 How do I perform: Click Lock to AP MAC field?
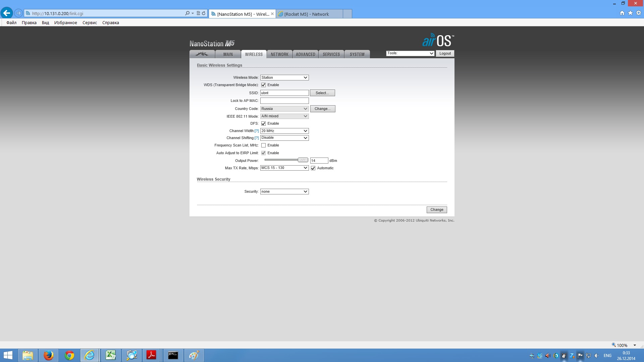(284, 101)
